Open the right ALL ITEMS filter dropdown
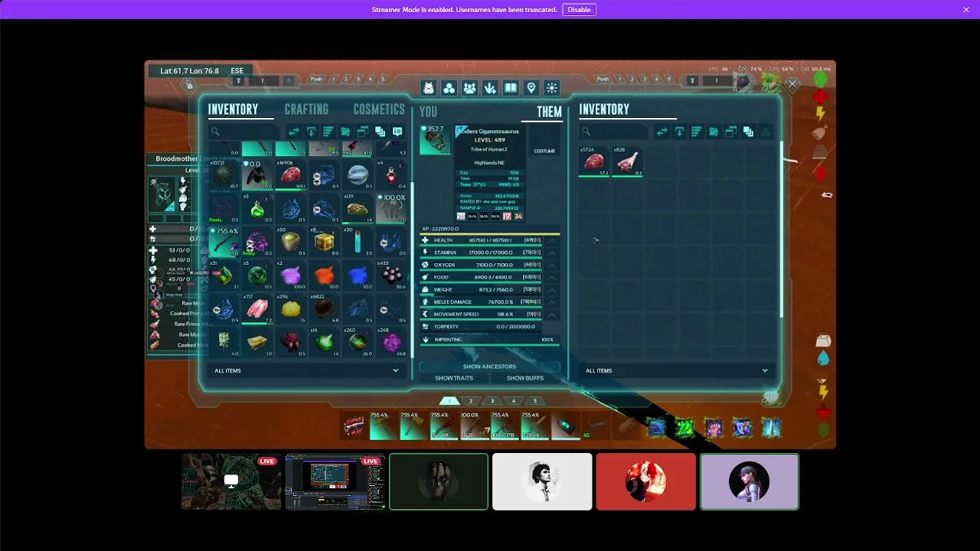Image resolution: width=980 pixels, height=551 pixels. click(x=676, y=370)
